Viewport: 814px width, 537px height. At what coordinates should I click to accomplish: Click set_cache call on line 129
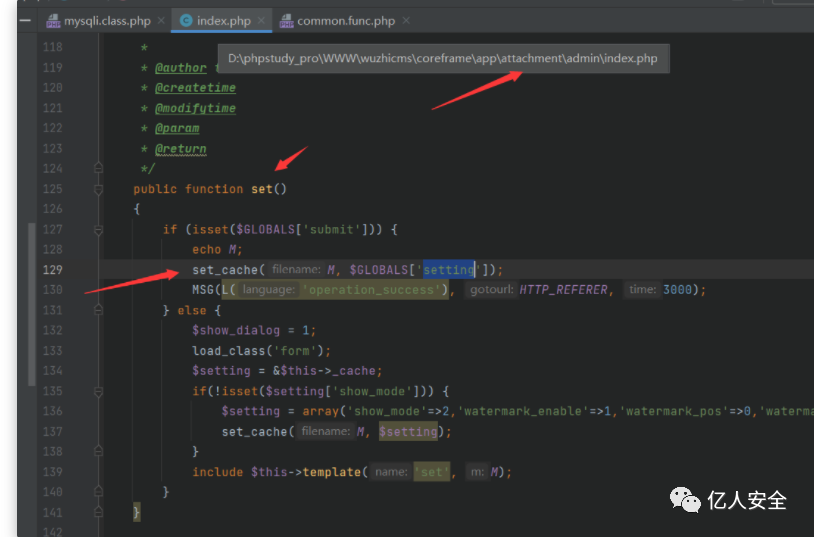pyautogui.click(x=225, y=270)
